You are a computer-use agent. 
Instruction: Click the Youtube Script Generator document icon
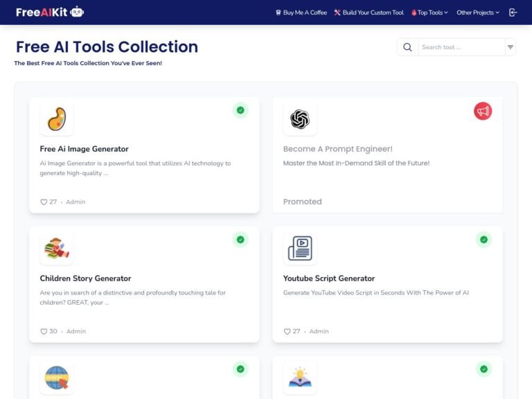299,249
